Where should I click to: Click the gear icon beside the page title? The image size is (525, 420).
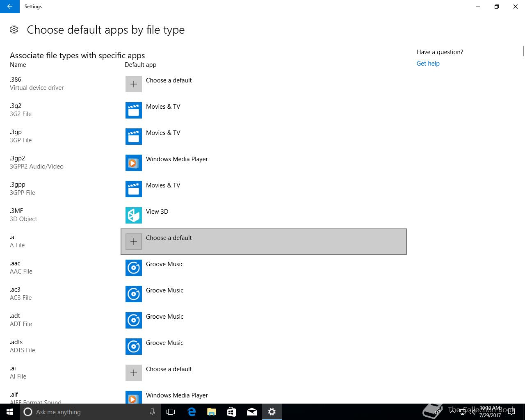coord(14,30)
